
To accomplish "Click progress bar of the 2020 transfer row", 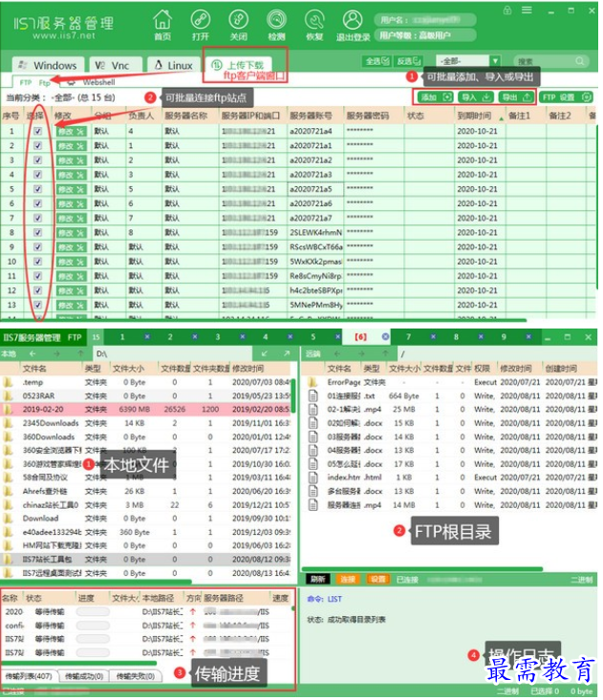I will [x=93, y=611].
